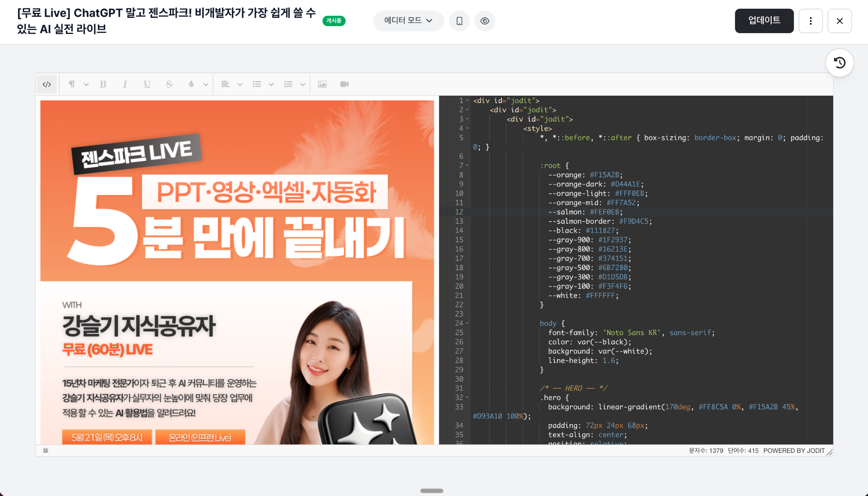Collapse code fold at line 1
868x496 pixels.
pos(467,101)
